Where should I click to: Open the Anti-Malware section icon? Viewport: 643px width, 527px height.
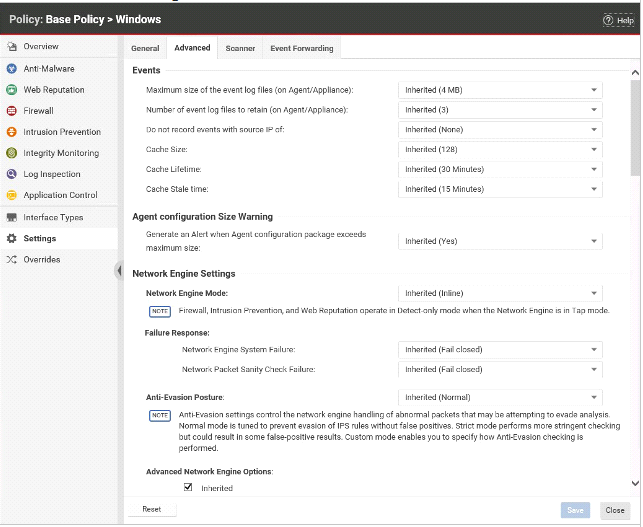click(x=12, y=68)
